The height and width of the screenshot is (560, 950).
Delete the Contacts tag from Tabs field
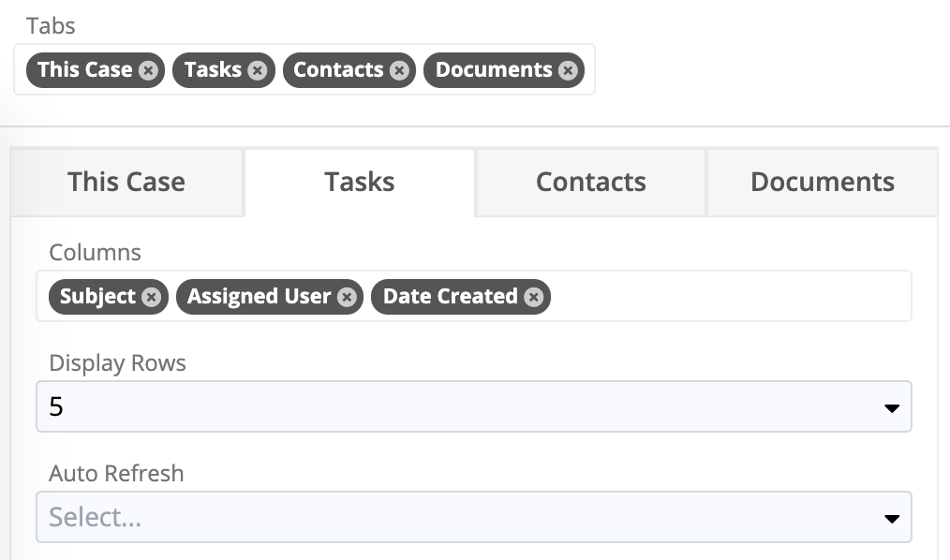pos(399,70)
